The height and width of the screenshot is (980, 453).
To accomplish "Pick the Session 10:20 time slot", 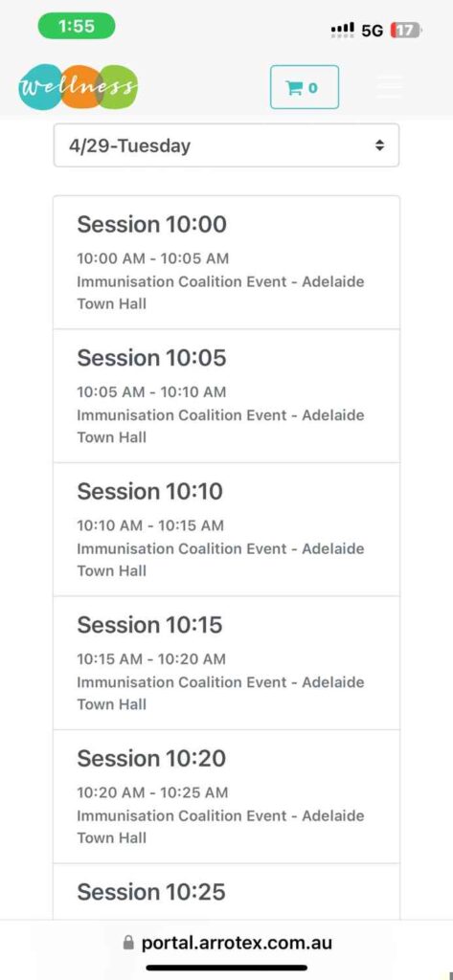I will [226, 797].
